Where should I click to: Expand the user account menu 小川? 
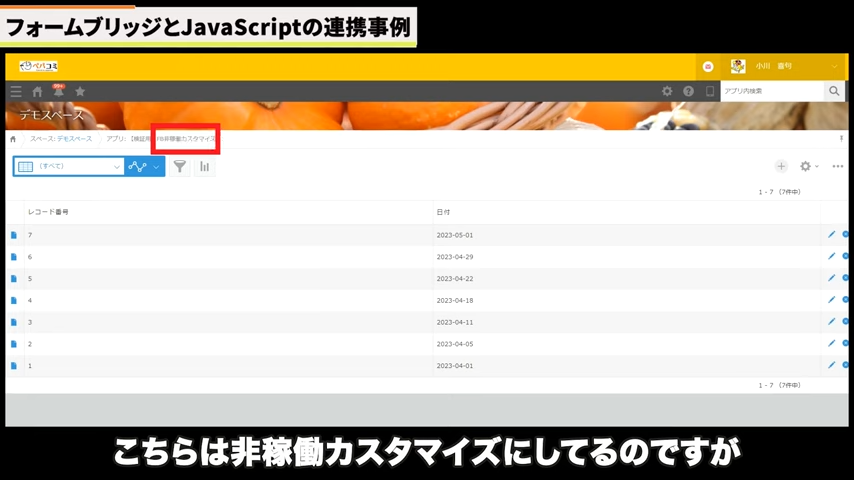(x=786, y=66)
